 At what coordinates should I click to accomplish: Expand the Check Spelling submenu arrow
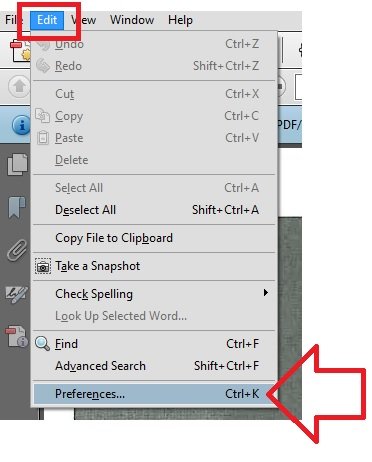click(x=265, y=293)
